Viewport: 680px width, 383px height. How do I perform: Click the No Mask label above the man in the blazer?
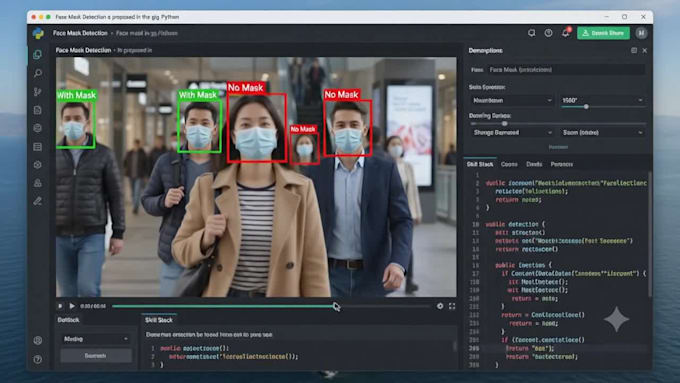pos(342,95)
